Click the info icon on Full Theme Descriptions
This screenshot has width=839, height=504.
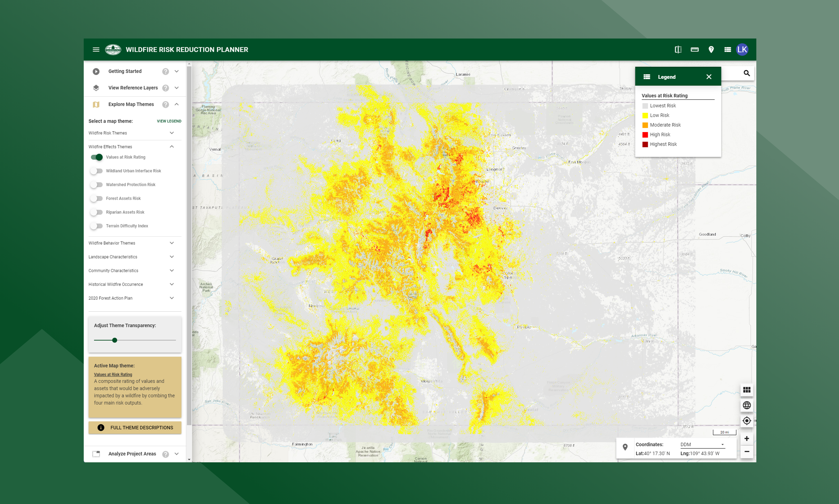click(101, 428)
